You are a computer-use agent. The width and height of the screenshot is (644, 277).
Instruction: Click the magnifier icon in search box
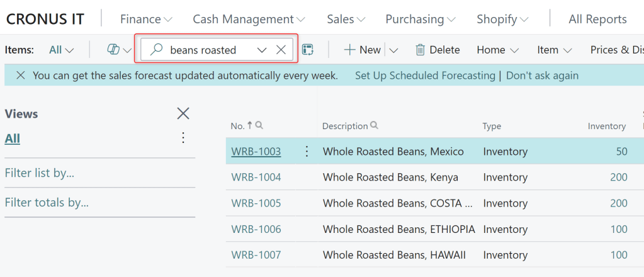(x=157, y=50)
